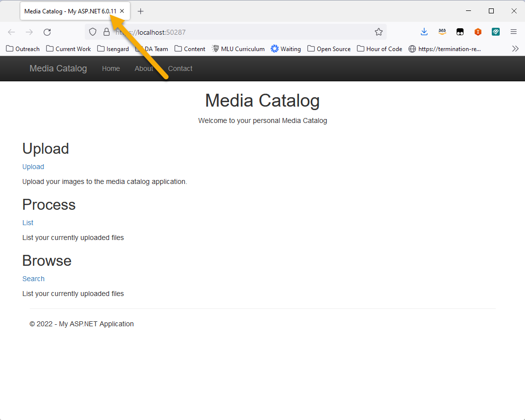This screenshot has height=420, width=525.
Task: Click the teal checkmark extension icon
Action: 496,32
